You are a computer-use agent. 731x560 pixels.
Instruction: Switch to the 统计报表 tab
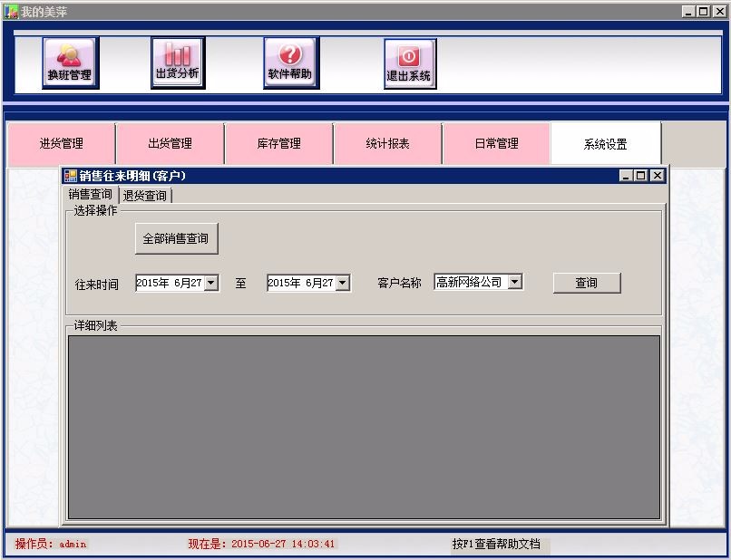pos(387,143)
